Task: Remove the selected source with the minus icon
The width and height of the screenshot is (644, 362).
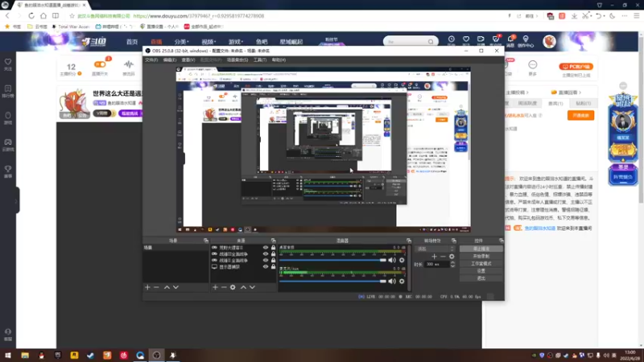Action: coord(224,287)
